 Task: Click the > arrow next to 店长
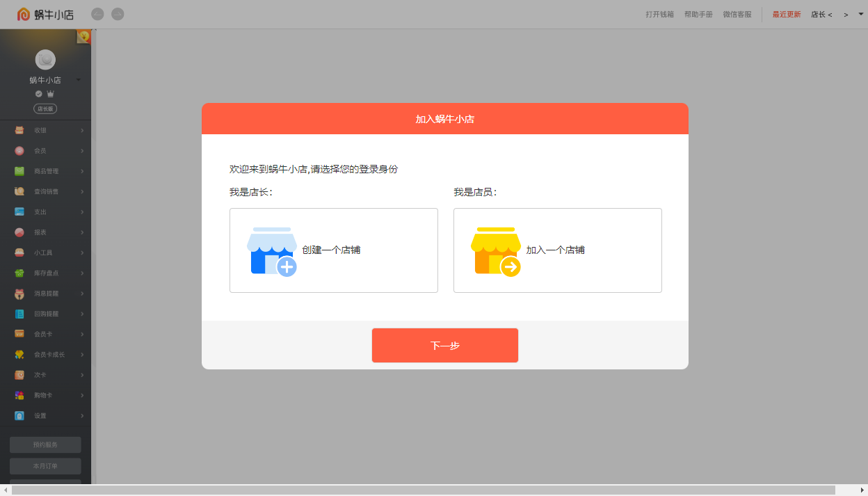846,15
